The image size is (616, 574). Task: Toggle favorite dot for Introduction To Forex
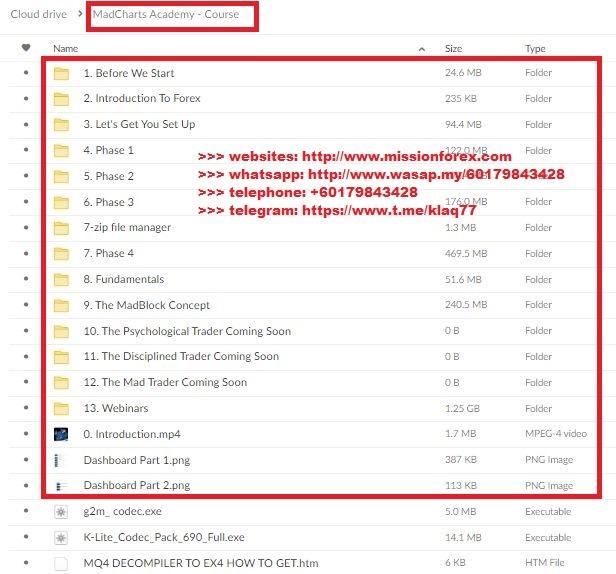coord(26,99)
